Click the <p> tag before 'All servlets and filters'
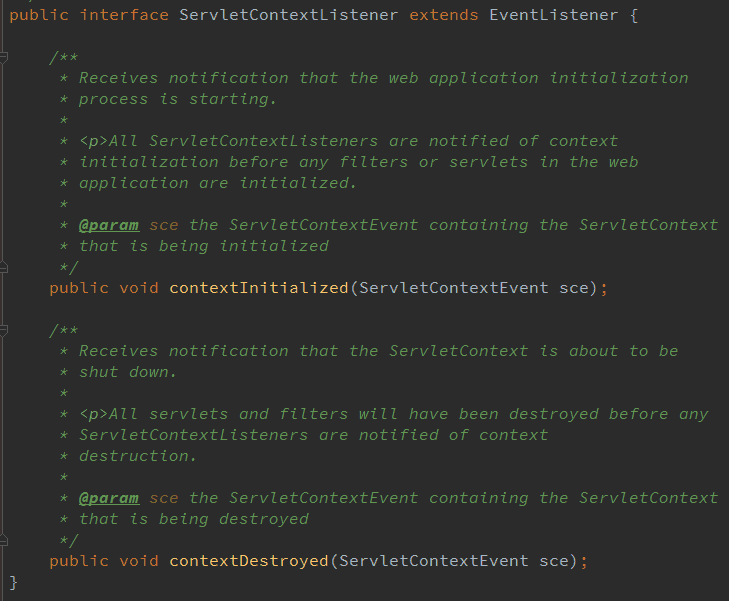Screen dimensions: 729x601 coord(94,414)
